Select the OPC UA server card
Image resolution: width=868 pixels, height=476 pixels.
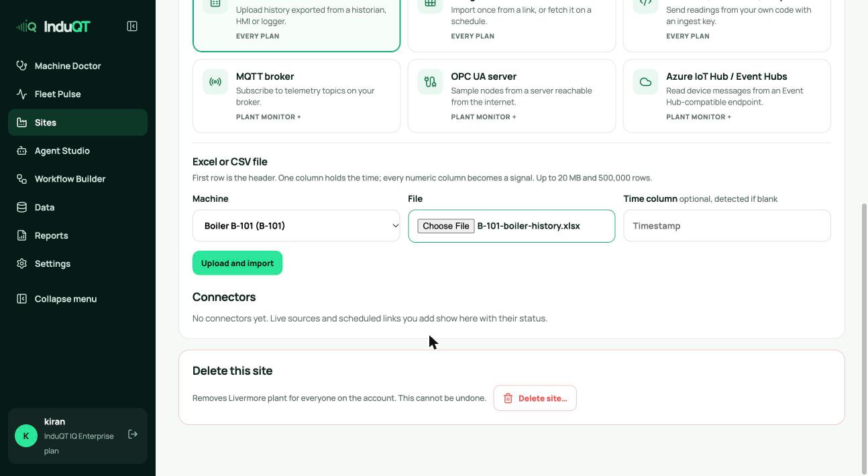pos(512,96)
